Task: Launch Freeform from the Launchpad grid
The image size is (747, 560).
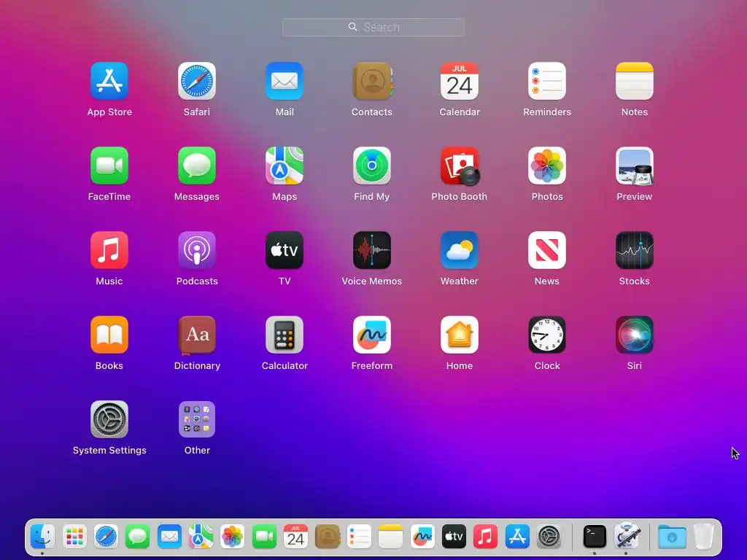Action: coord(372,335)
